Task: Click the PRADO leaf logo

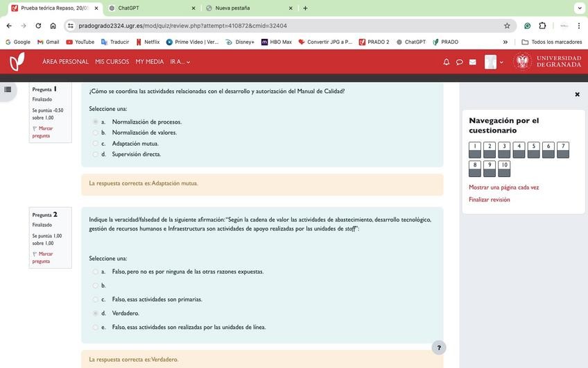Action: (17, 62)
